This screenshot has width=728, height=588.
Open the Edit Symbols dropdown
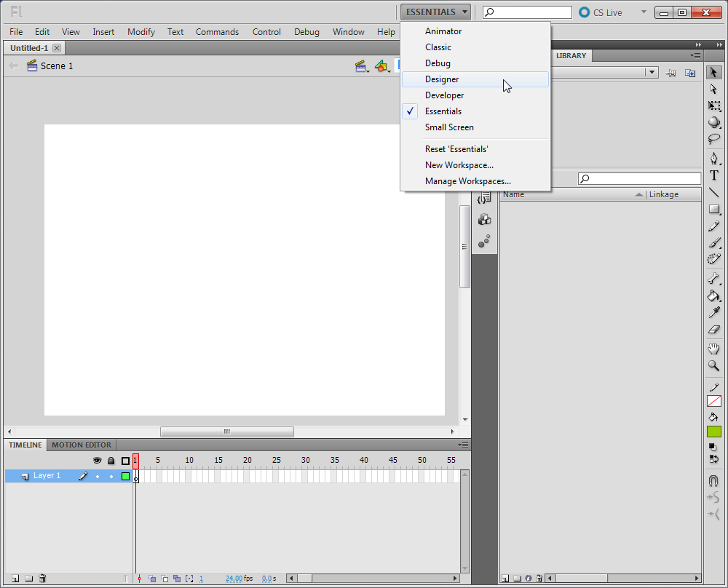383,66
